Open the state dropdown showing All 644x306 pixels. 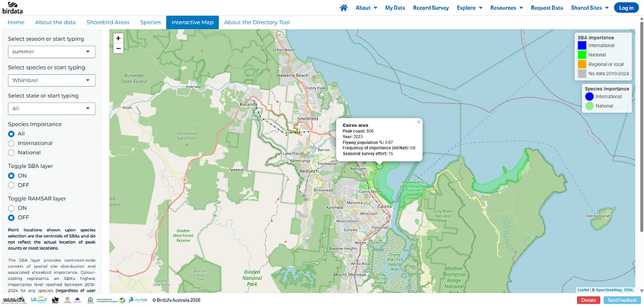(x=52, y=108)
